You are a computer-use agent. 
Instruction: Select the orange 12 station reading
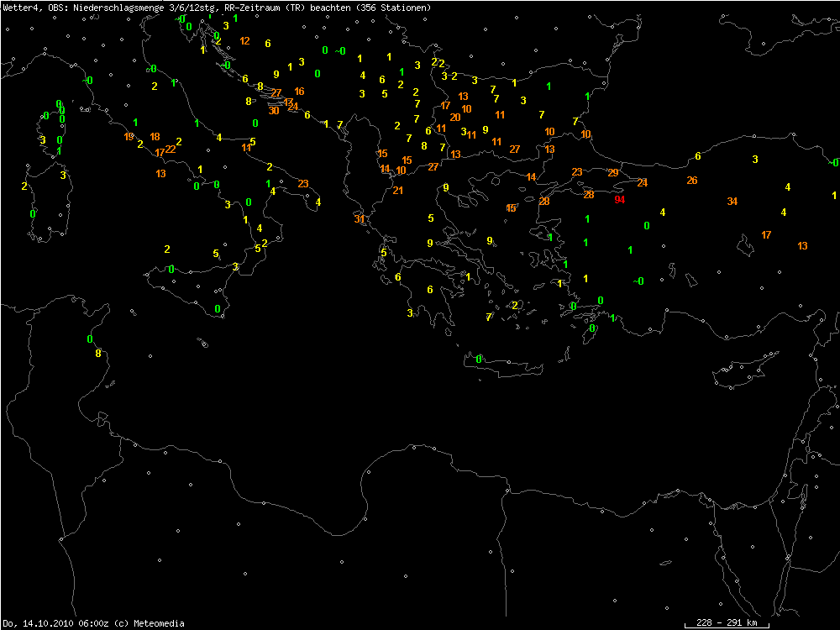(x=244, y=41)
